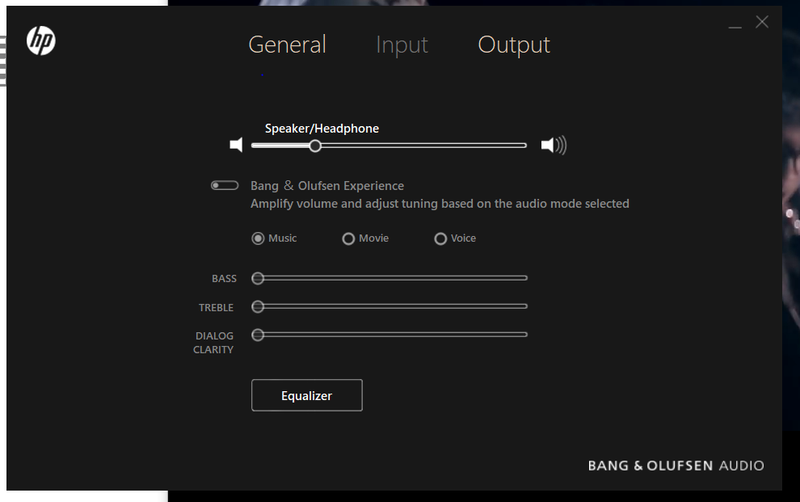
Task: Open the Input tab
Action: pyautogui.click(x=401, y=45)
